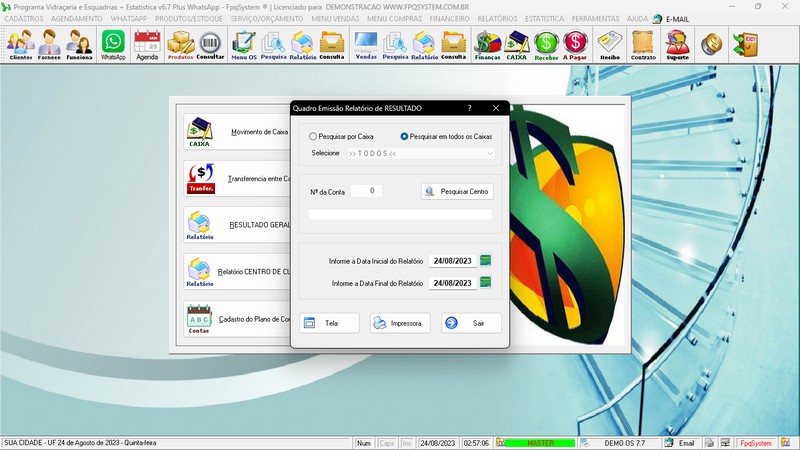This screenshot has height=450, width=800.
Task: Select the Pesquisar por Caixa option
Action: 314,136
